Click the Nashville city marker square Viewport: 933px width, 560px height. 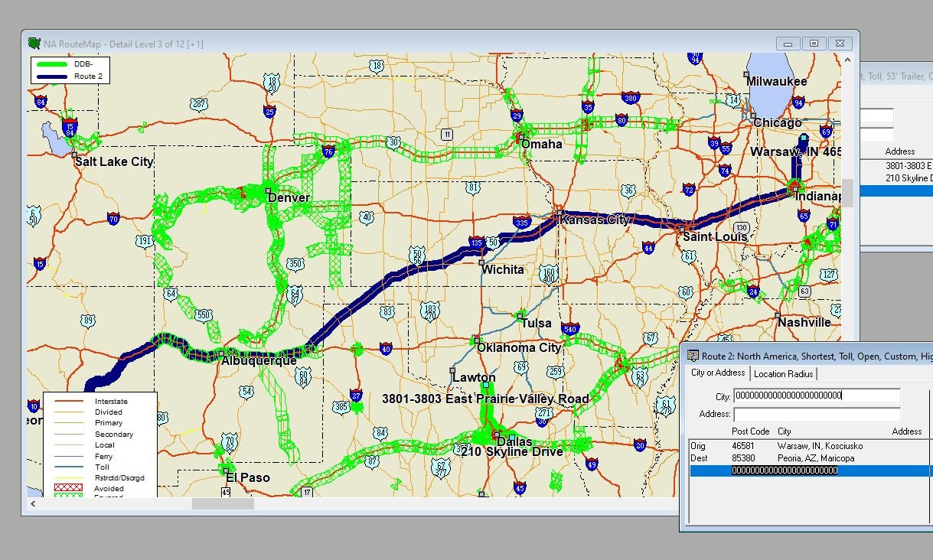(778, 315)
